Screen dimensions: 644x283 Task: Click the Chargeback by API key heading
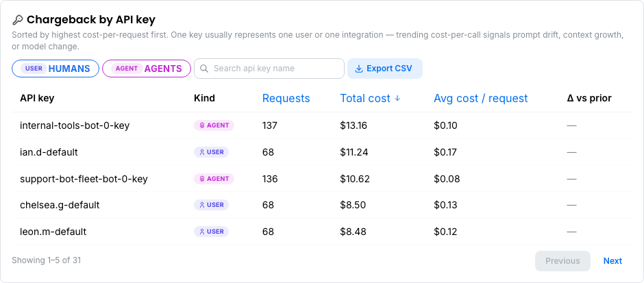click(90, 20)
